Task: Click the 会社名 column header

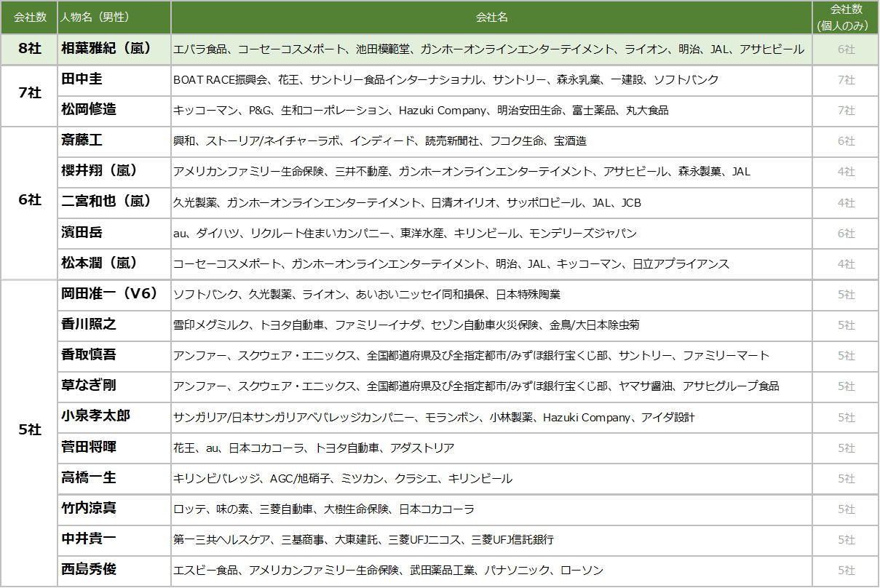Action: [x=491, y=17]
